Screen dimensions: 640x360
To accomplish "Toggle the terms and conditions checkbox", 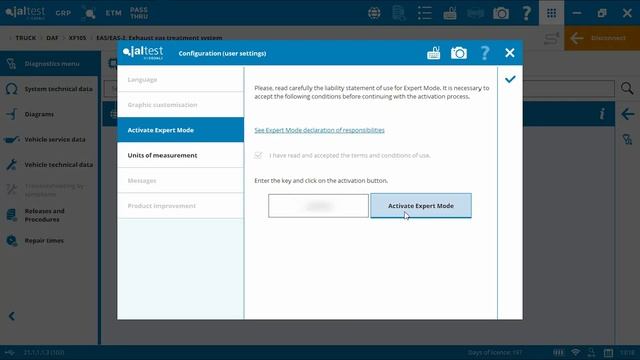I will [258, 155].
